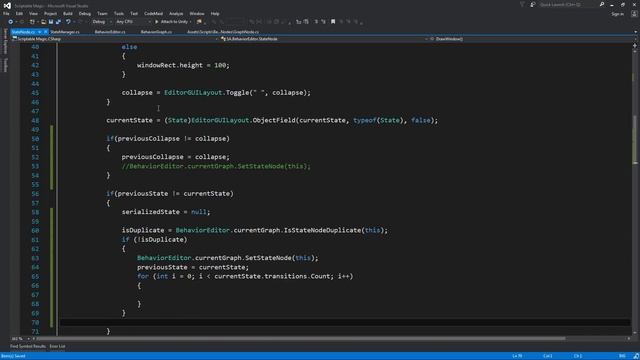This screenshot has width=640, height=360.
Task: Open the Scriptable Magic.CSharp project dropdown
Action: pos(115,39)
